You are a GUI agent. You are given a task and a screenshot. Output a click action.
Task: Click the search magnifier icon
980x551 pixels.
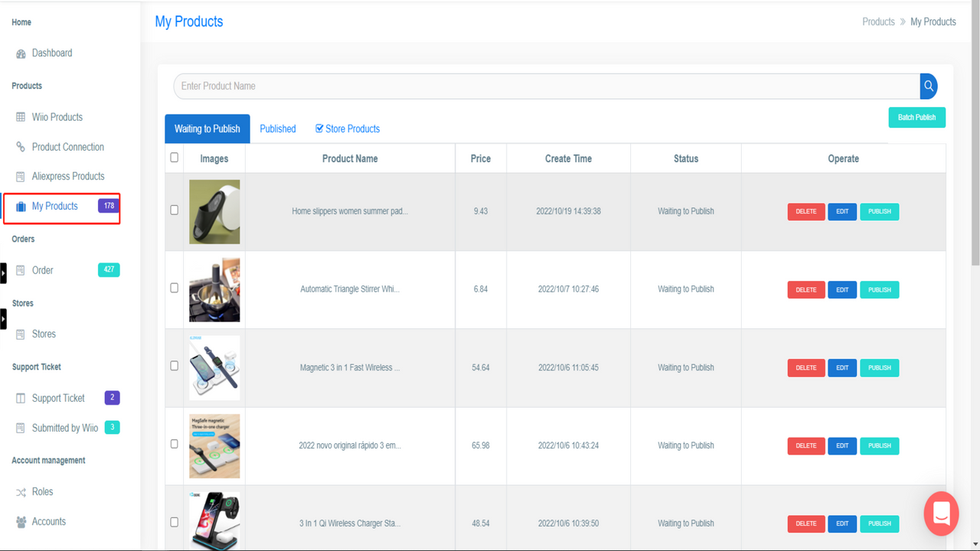point(928,86)
